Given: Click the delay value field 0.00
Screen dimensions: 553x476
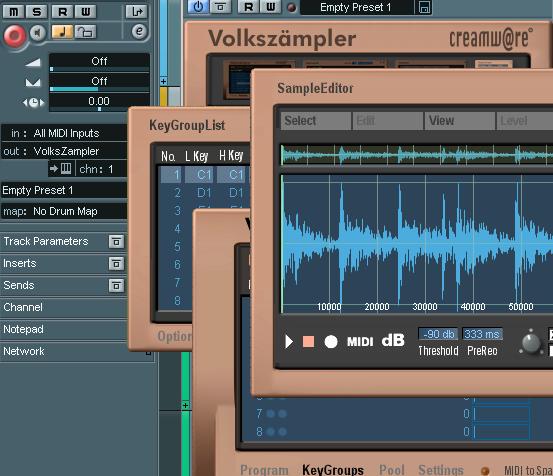Looking at the screenshot, I should 99,102.
